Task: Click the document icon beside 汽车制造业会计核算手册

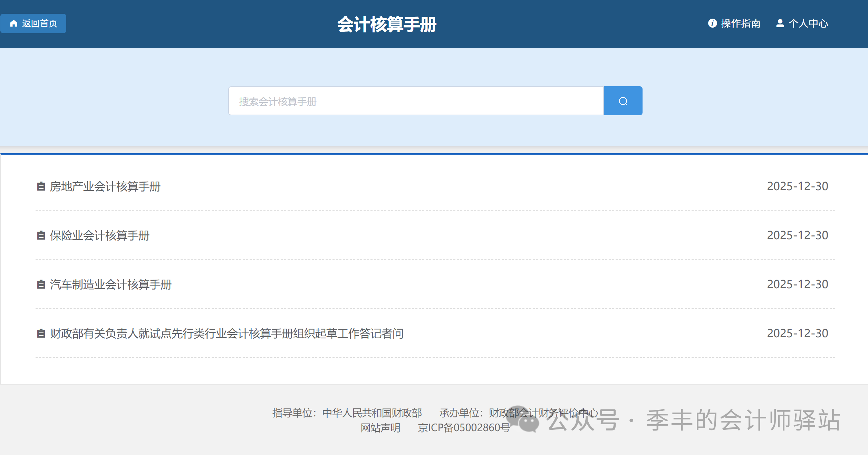Action: (x=41, y=284)
